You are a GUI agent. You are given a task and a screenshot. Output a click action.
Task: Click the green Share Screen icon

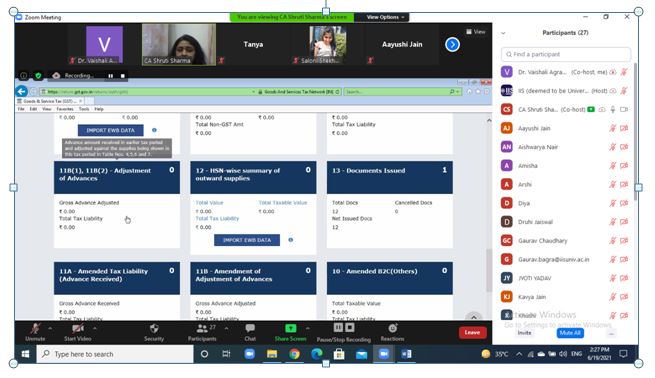pyautogui.click(x=290, y=328)
